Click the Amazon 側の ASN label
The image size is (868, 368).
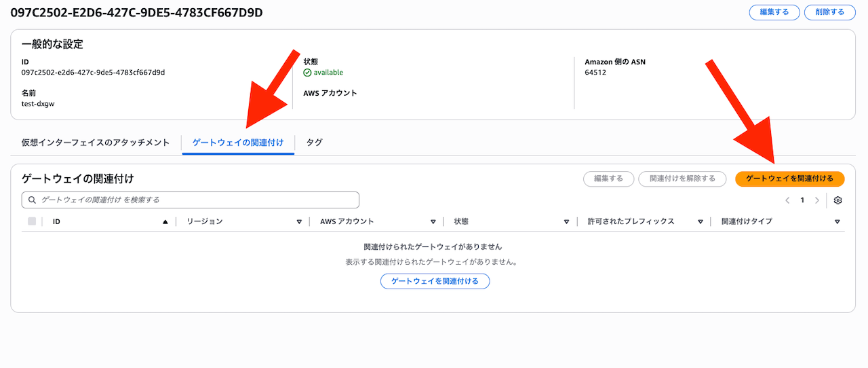point(615,62)
